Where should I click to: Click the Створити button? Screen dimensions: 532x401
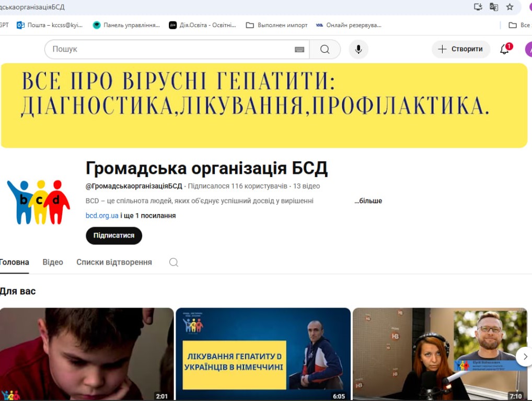(461, 49)
